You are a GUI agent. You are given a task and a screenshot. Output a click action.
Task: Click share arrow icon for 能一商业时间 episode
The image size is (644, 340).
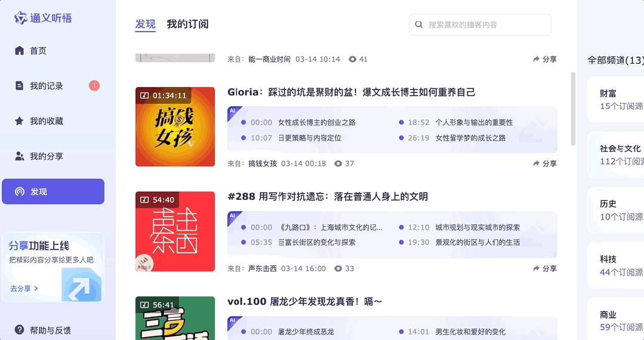[x=536, y=59]
